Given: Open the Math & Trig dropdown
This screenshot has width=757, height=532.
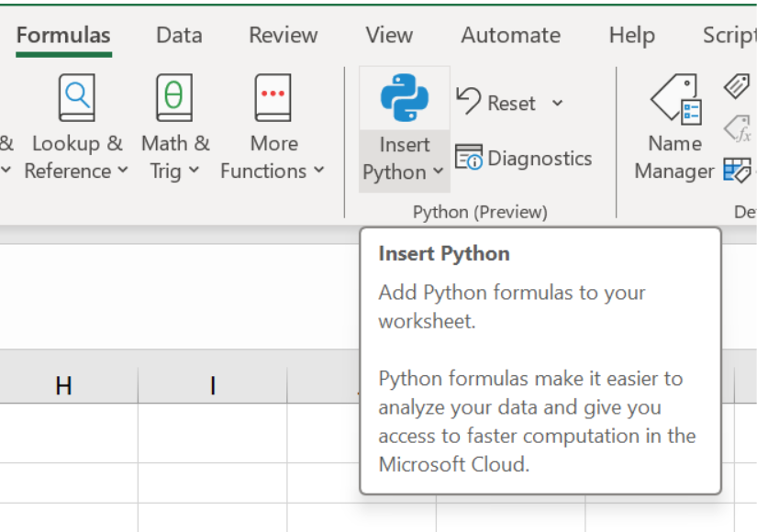Looking at the screenshot, I should point(195,171).
